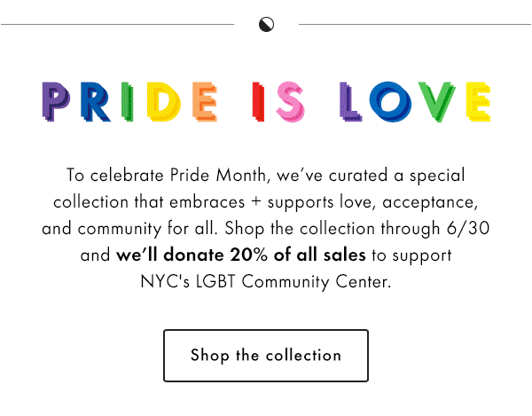Click the blue letter R in PRIDE
This screenshot has width=532, height=416.
pos(96,101)
